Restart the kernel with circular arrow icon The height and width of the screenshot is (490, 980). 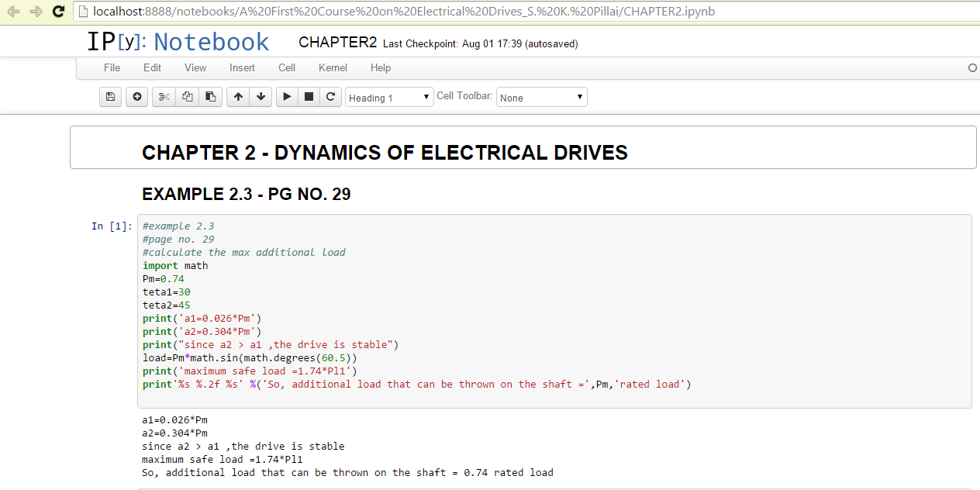coord(330,97)
